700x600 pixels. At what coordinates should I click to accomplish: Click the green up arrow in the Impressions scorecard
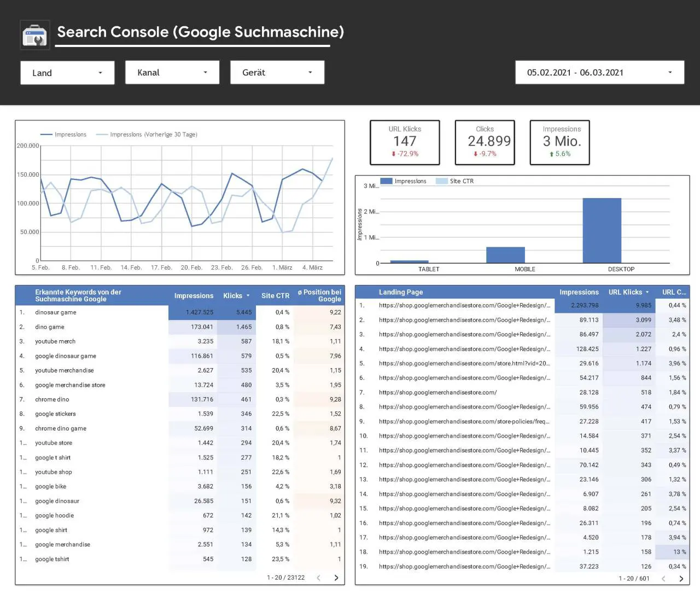(x=551, y=154)
